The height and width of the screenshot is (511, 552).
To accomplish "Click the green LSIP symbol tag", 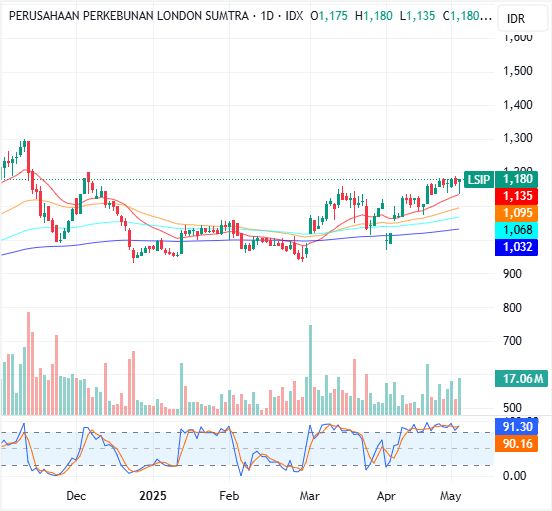I will 479,179.
